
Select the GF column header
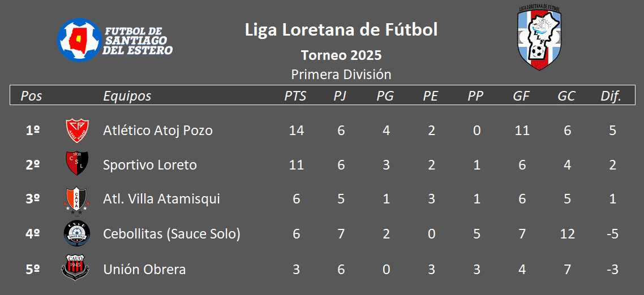click(521, 96)
